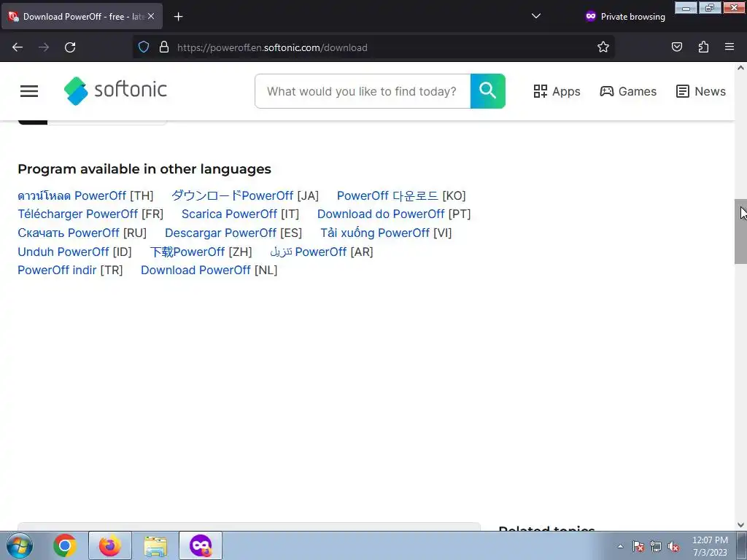747x560 pixels.
Task: Open the browser extensions menu
Action: (x=703, y=47)
